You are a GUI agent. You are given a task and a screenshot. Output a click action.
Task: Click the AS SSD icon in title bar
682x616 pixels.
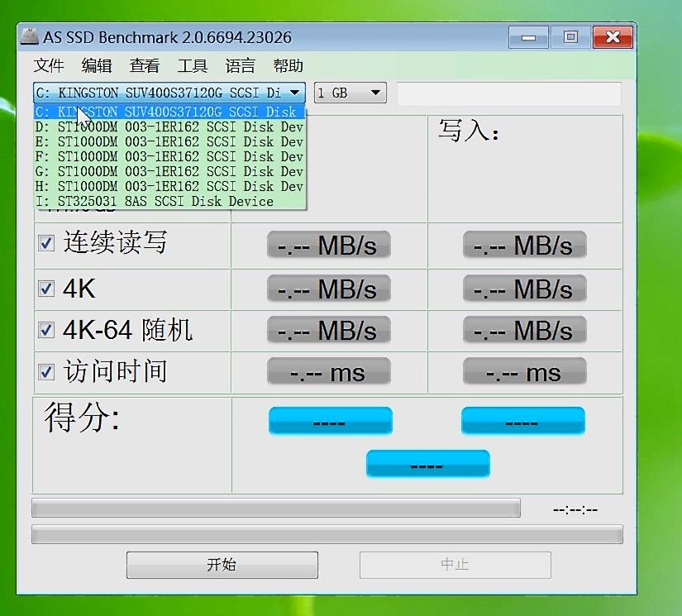click(30, 36)
